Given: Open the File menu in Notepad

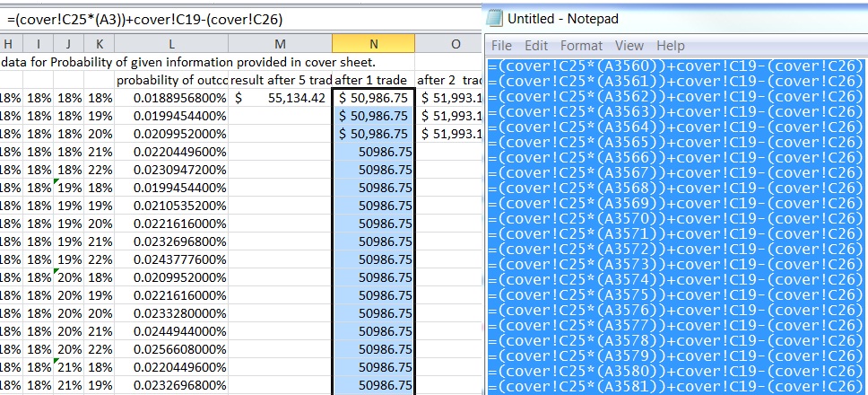Looking at the screenshot, I should point(501,46).
